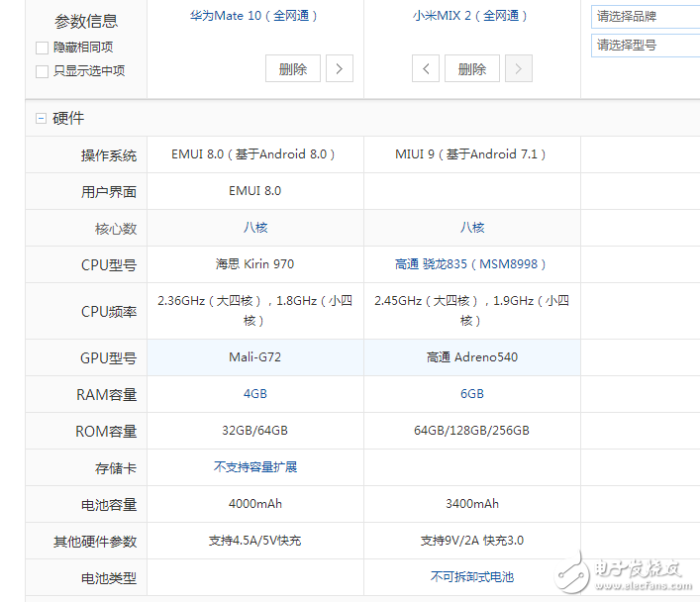Viewport: 700px width, 602px height.
Task: Click the 高通 Adreno540 cell
Action: click(472, 356)
